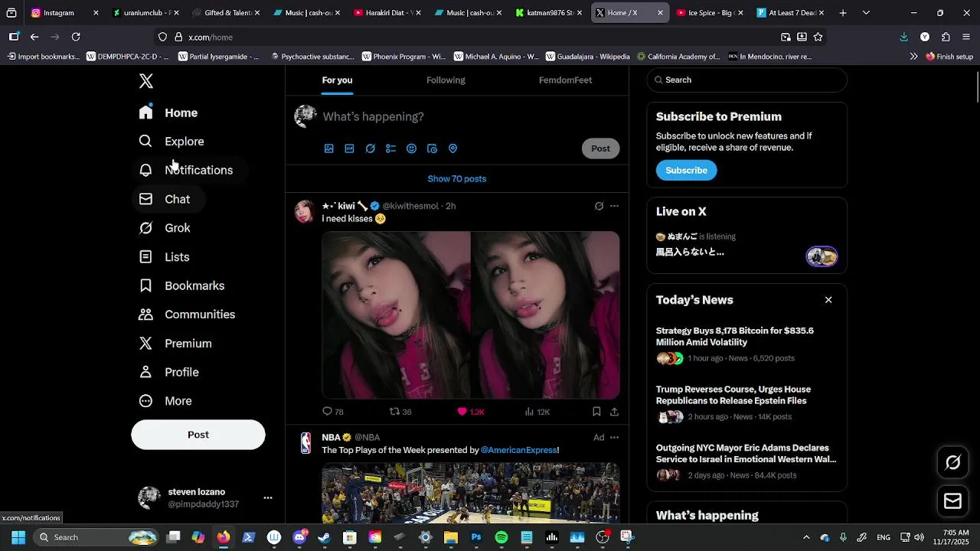Add a GIF to the new post

tap(350, 148)
